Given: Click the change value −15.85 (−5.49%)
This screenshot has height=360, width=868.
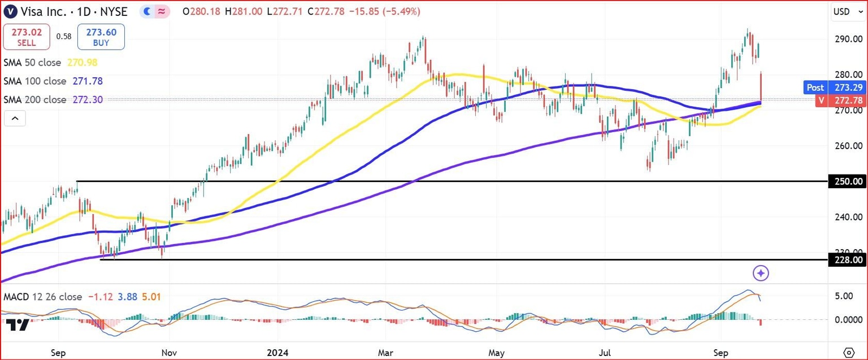Looking at the screenshot, I should [x=384, y=11].
